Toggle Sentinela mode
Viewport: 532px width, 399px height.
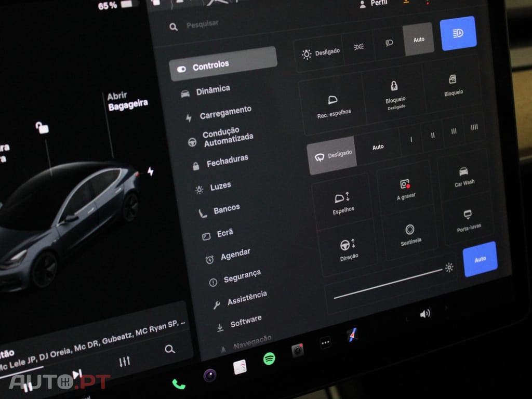[x=410, y=234]
